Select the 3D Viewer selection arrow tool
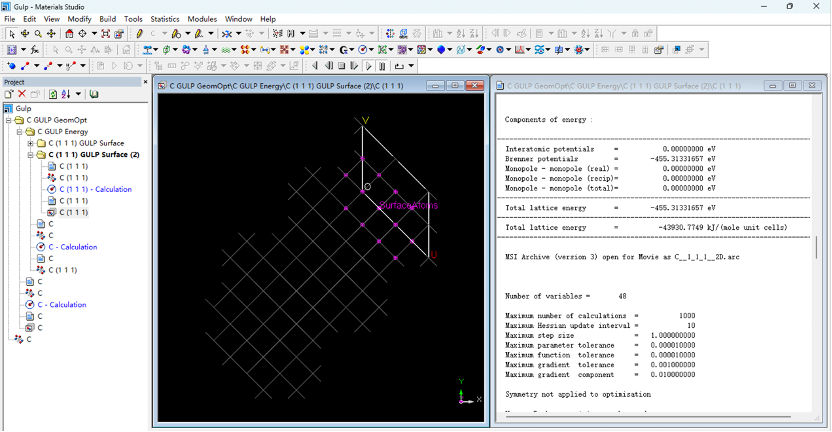The width and height of the screenshot is (832, 432). [12, 33]
